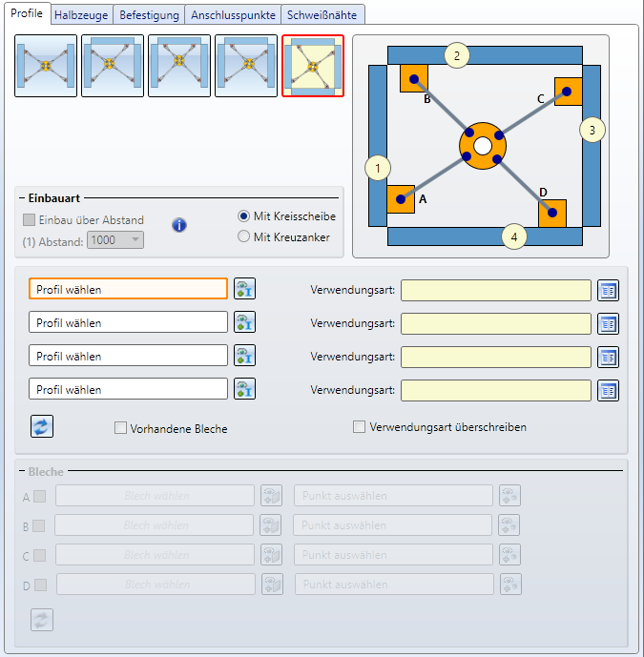The image size is (644, 657).
Task: Click pick-profile icon for third Profil wählen row
Action: [x=245, y=356]
